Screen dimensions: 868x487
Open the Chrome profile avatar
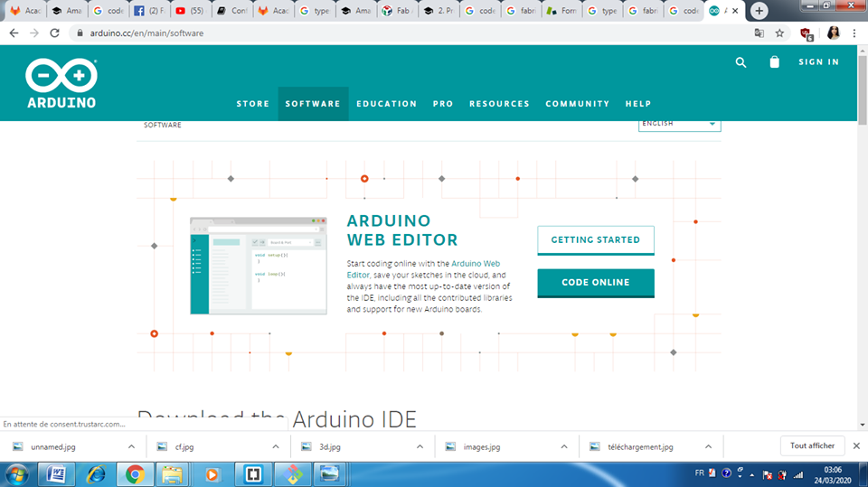[833, 33]
